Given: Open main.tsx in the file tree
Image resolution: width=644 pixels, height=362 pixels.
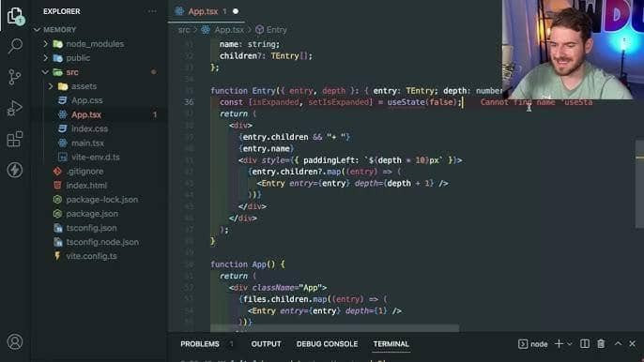Looking at the screenshot, I should (87, 143).
